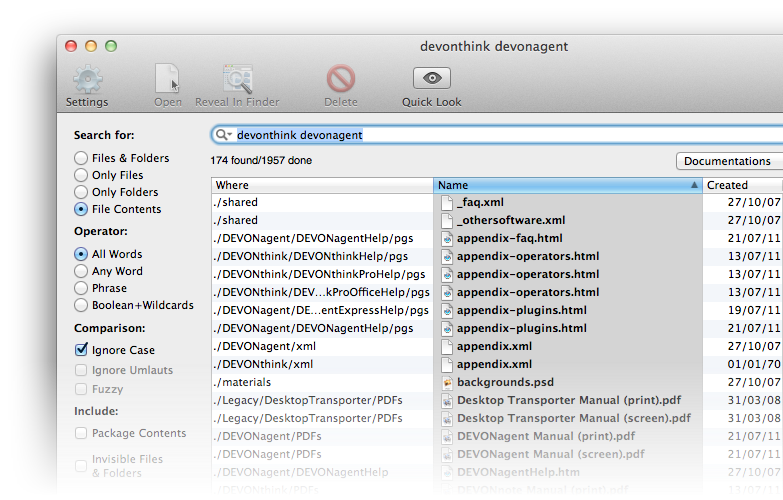The height and width of the screenshot is (500, 783).
Task: Open the Settings gear in the toolbar
Action: click(87, 80)
